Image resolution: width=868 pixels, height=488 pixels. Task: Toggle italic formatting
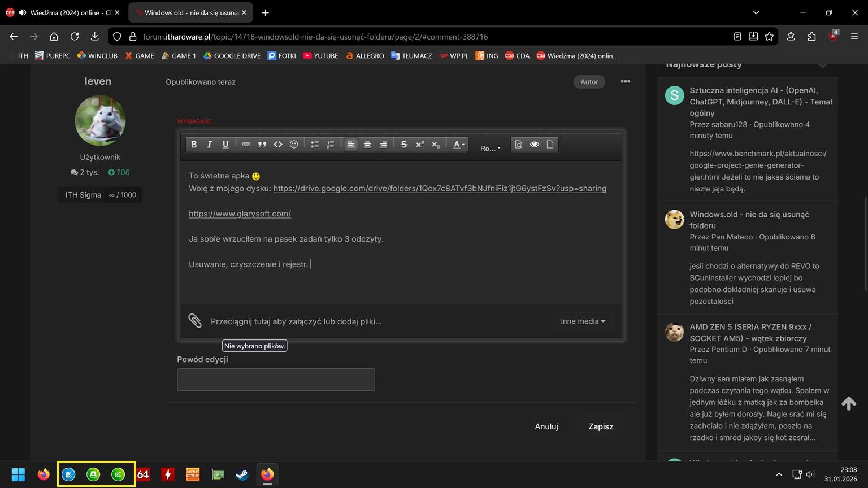point(210,145)
